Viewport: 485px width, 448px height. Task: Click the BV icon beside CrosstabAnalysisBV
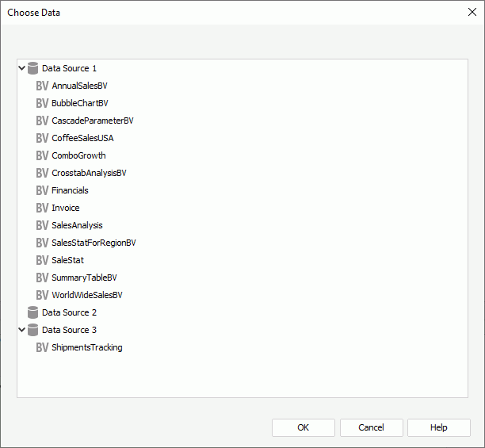point(42,173)
